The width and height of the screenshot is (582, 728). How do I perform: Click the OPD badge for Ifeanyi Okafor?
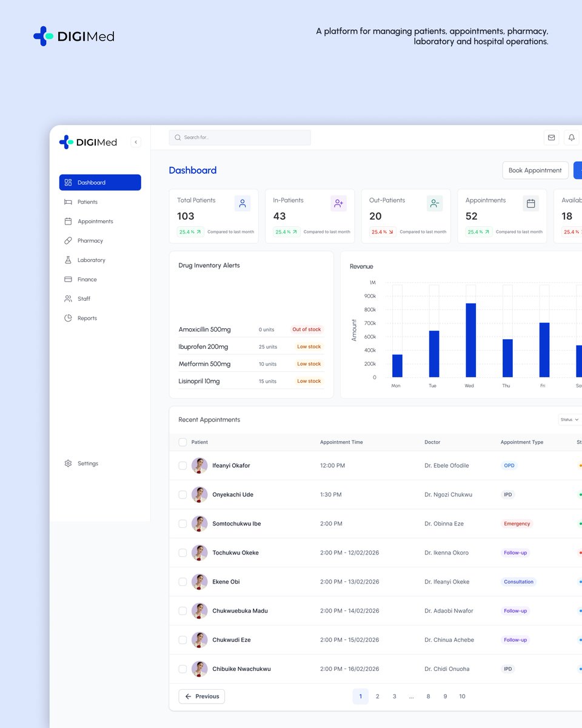pyautogui.click(x=509, y=465)
